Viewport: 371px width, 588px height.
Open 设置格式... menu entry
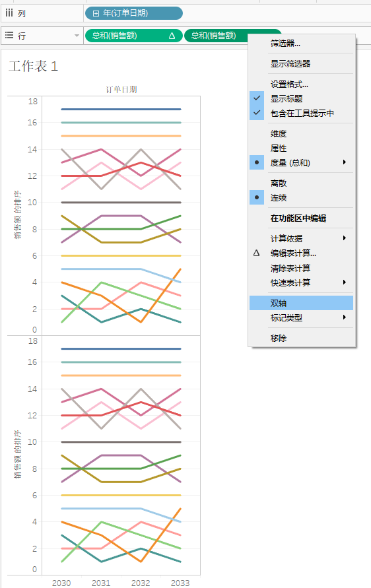[x=302, y=84]
